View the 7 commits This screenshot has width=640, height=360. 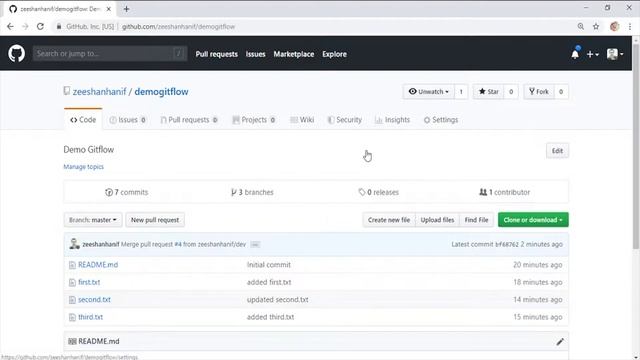pos(127,192)
